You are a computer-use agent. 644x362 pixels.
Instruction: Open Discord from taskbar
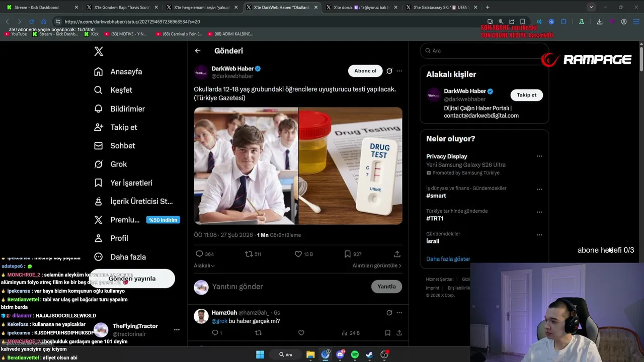click(x=340, y=354)
